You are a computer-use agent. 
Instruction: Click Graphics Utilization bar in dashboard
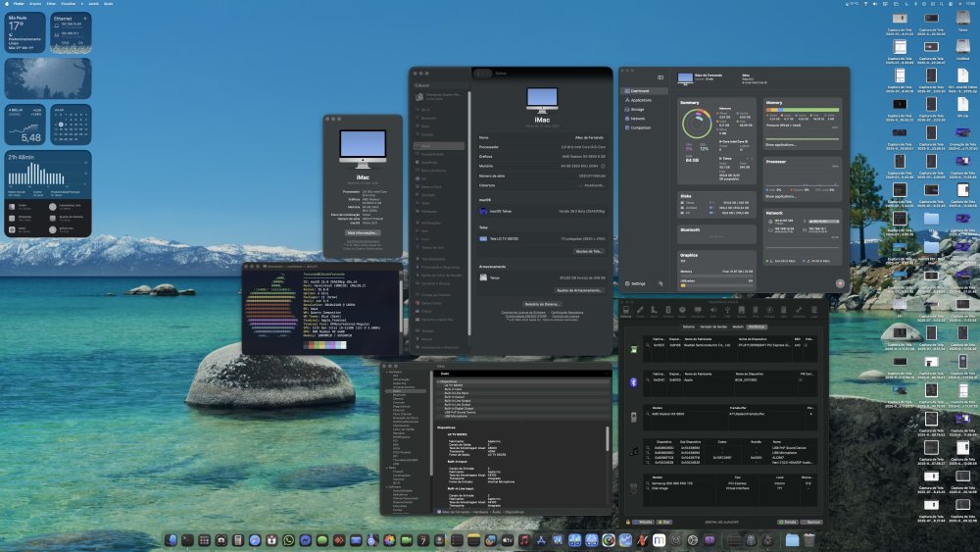716,285
